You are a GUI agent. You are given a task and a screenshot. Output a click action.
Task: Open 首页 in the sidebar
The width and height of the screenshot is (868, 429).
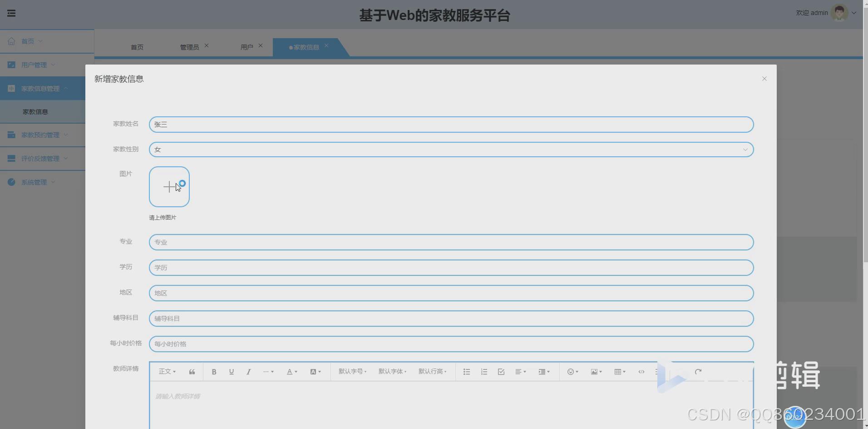[x=47, y=41]
